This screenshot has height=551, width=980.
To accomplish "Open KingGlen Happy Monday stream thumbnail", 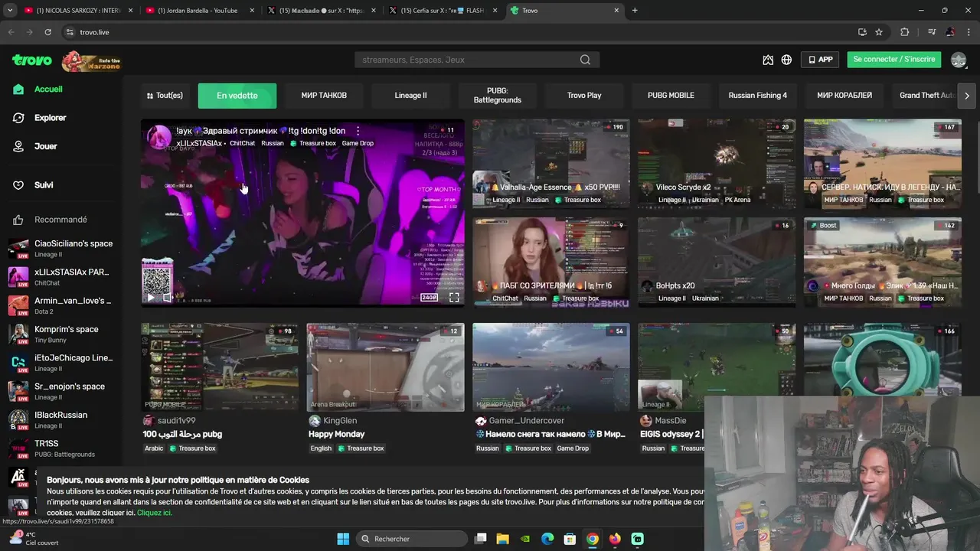I will [x=385, y=367].
